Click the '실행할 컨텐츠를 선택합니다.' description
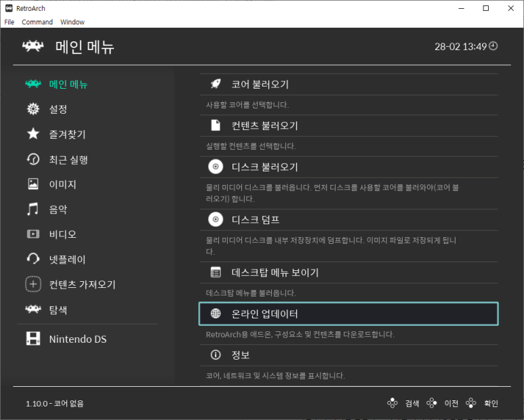 tap(251, 146)
